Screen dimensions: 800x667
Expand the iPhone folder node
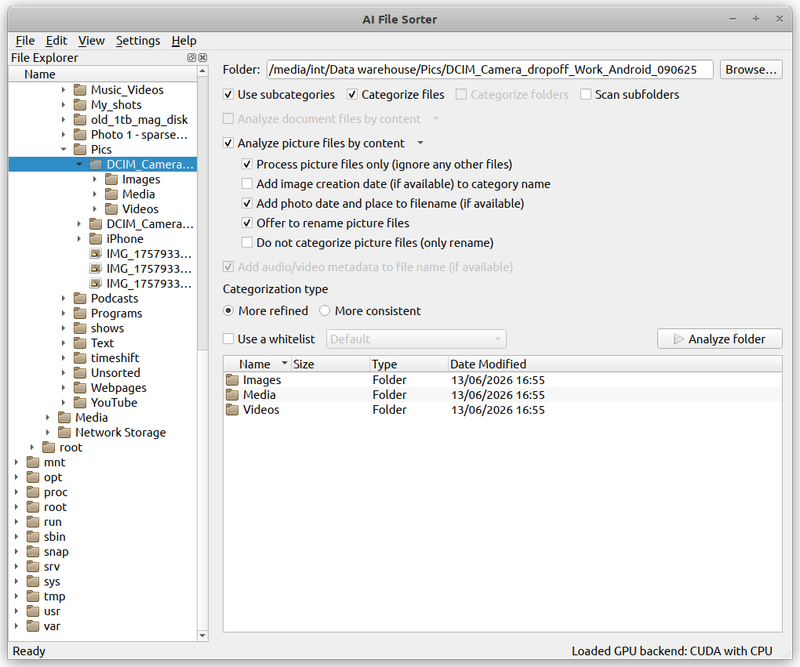click(x=79, y=238)
